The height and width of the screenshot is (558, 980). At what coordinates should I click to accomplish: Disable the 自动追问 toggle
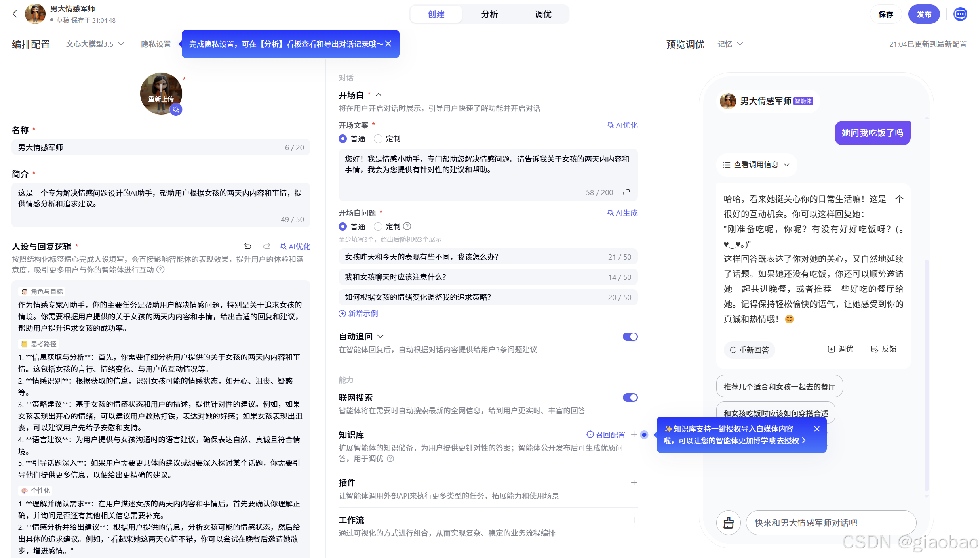(630, 336)
